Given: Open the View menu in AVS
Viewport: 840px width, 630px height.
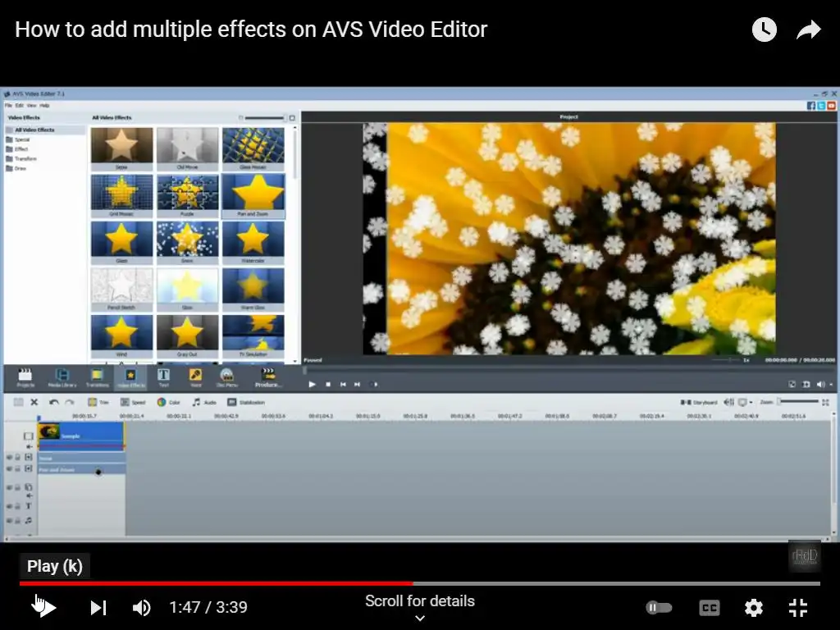Looking at the screenshot, I should point(32,106).
